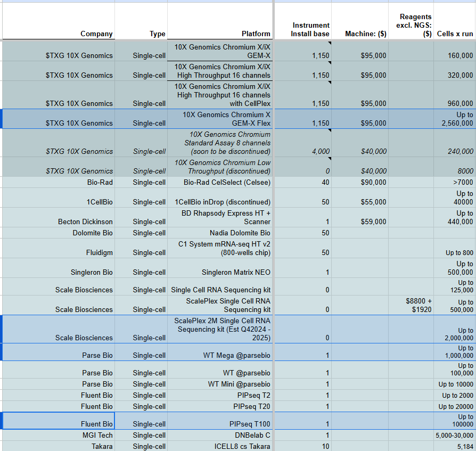The height and width of the screenshot is (451, 476).
Task: Click the DNBelab C platform cell
Action: click(220, 435)
